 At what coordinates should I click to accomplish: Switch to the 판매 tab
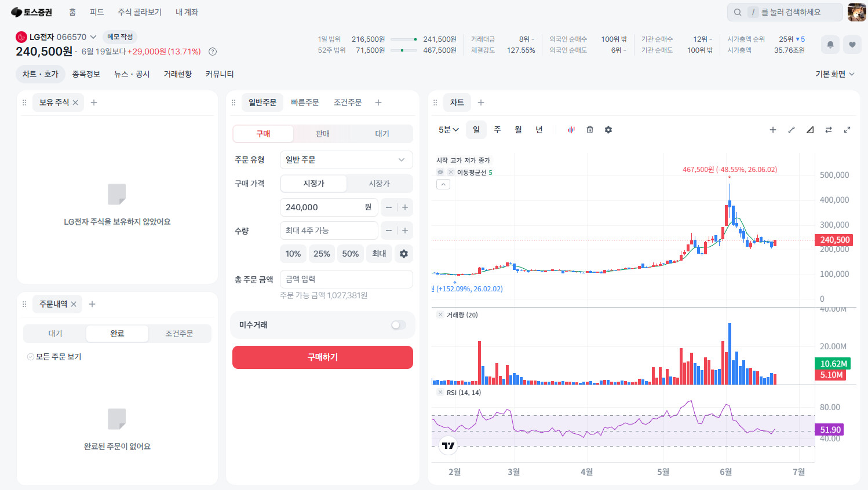(323, 134)
